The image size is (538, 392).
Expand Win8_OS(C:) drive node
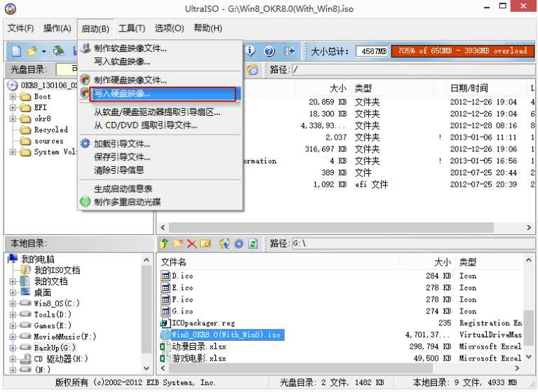[13, 304]
